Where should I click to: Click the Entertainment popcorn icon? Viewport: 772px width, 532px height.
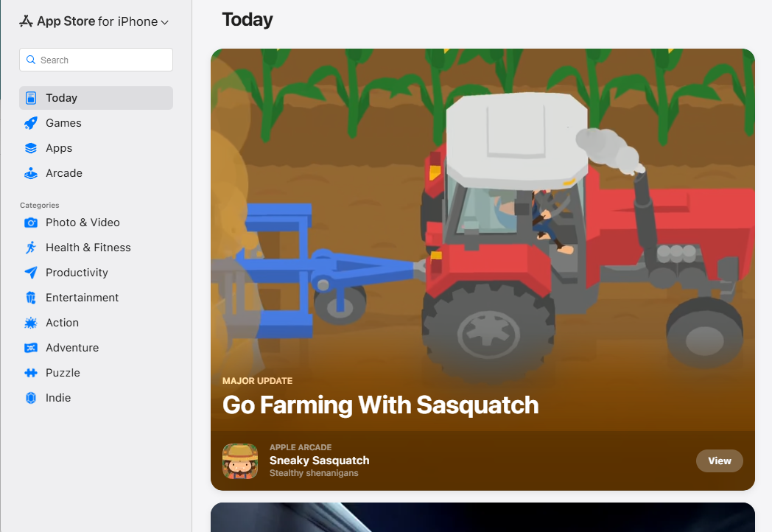point(31,298)
